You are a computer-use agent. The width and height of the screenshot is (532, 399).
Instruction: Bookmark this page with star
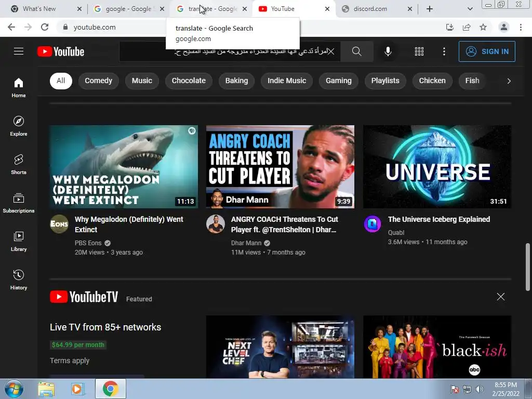point(483,27)
